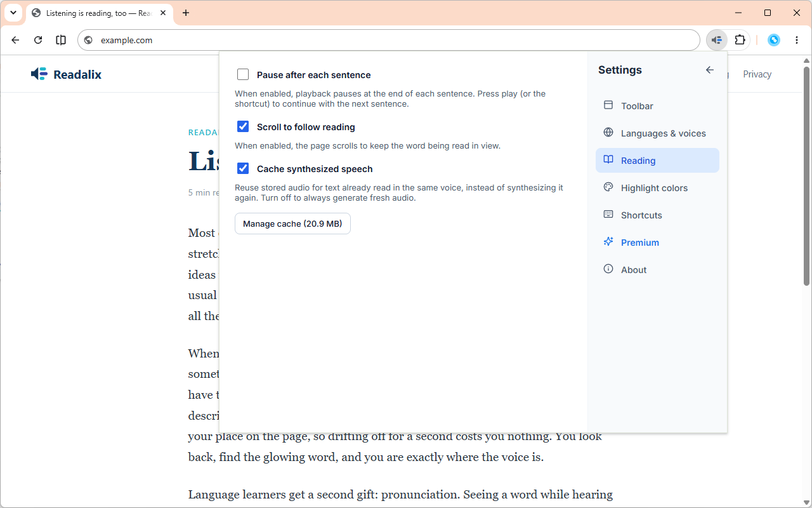Open the Readalix extension icon in toolbar
Image resolution: width=812 pixels, height=508 pixels.
[717, 40]
